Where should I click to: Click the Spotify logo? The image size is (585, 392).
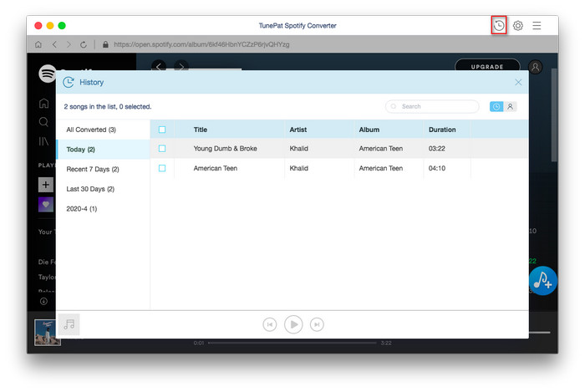point(48,74)
